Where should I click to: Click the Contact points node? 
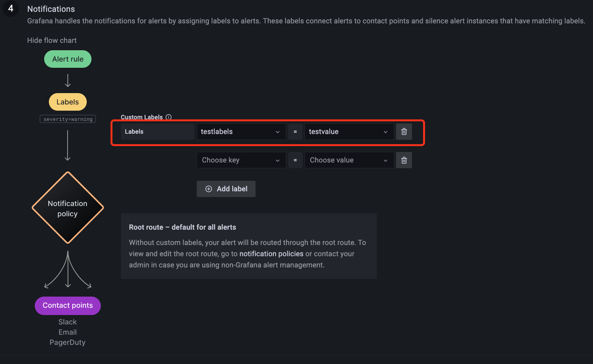68,305
